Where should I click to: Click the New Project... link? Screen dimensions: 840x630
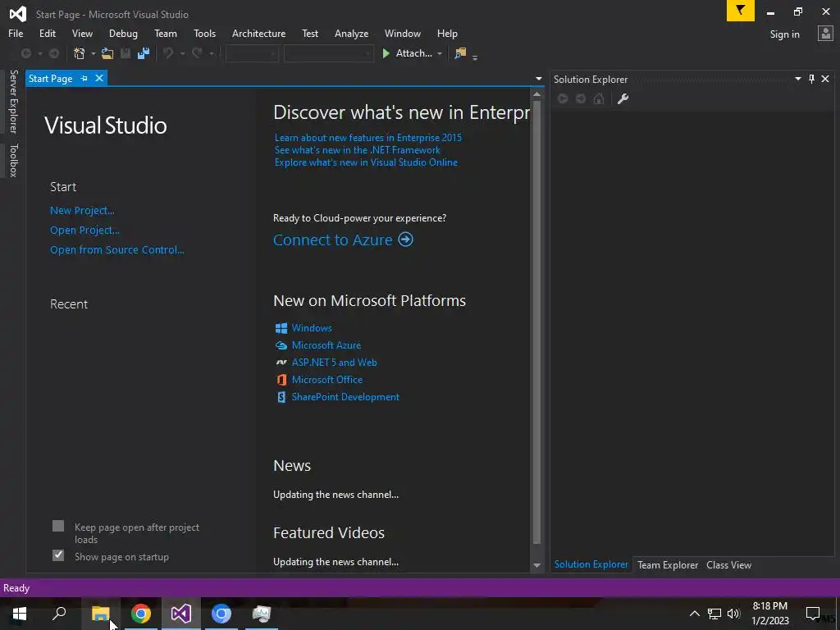pos(82,211)
